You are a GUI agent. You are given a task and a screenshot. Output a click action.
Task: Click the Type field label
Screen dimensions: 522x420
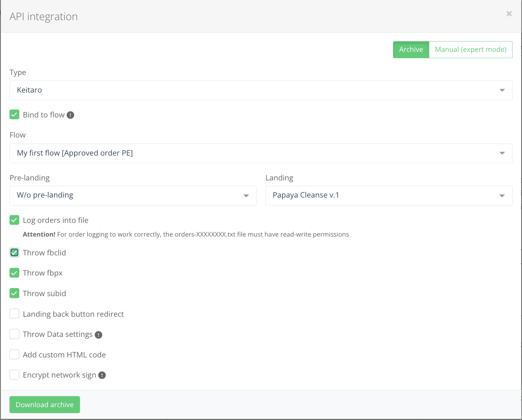pos(18,72)
